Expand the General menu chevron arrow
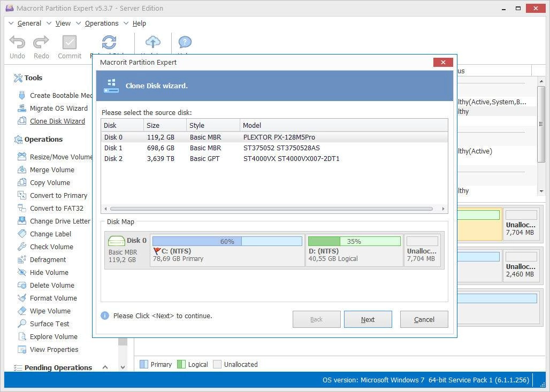The image size is (550, 392). (x=11, y=23)
